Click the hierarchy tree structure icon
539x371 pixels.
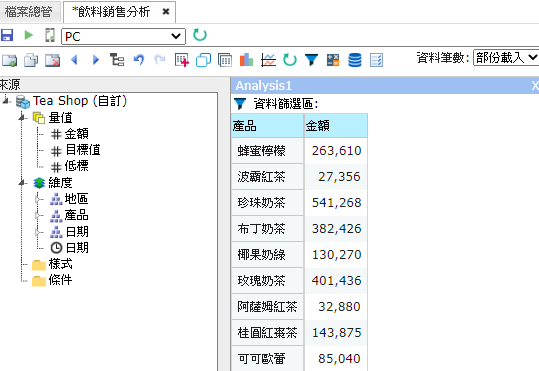[117, 60]
